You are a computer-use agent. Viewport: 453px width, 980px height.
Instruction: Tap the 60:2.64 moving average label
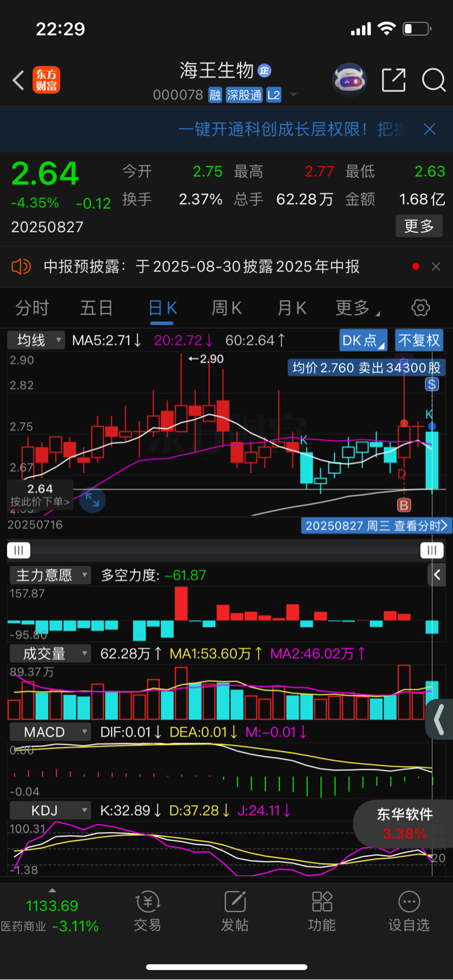point(256,340)
